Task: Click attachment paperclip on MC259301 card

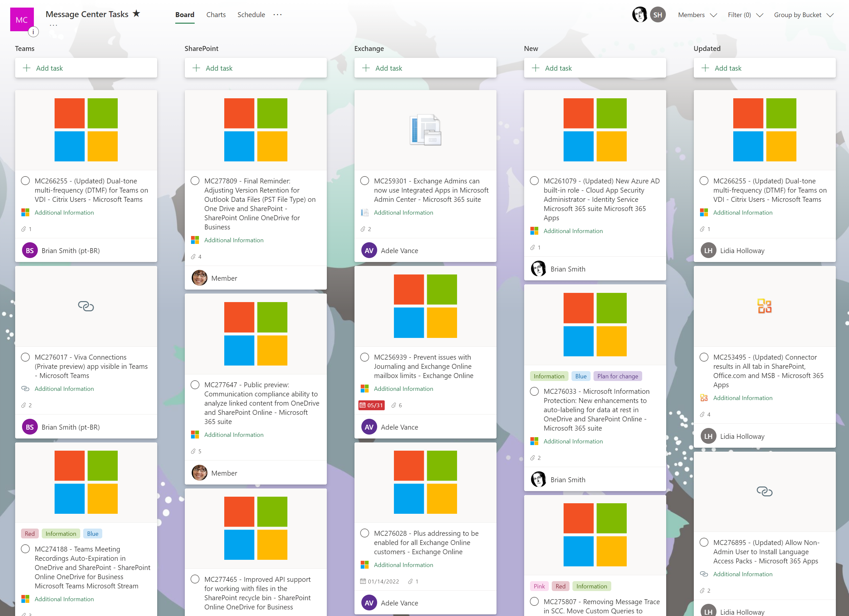Action: click(x=363, y=229)
